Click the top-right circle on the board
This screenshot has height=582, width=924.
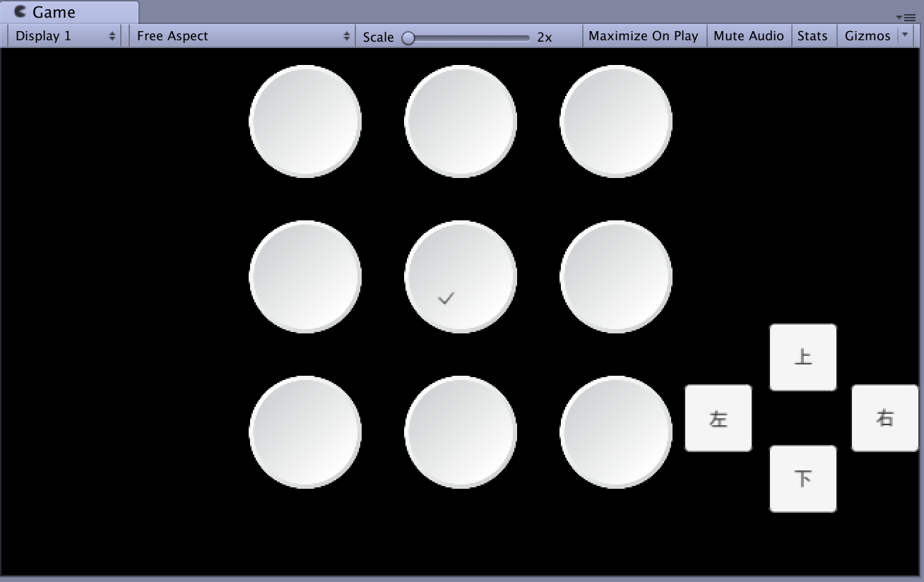[x=616, y=121]
